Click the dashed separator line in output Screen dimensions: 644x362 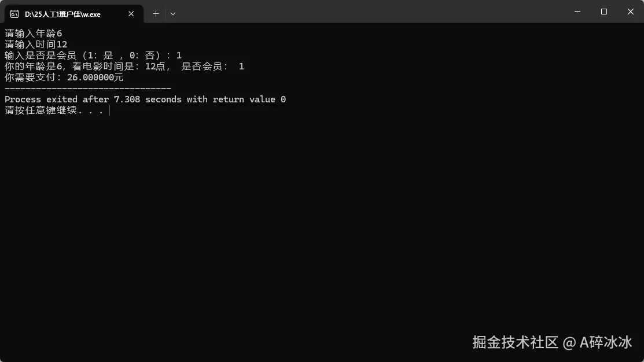pyautogui.click(x=88, y=88)
